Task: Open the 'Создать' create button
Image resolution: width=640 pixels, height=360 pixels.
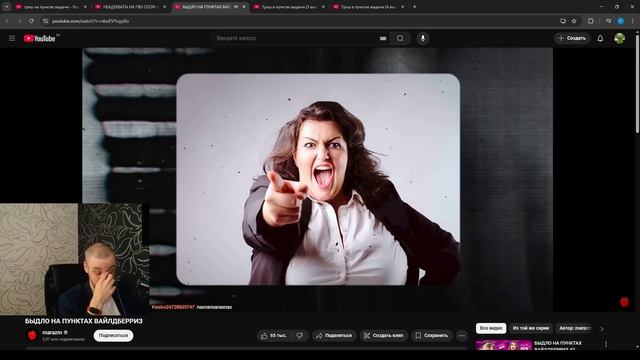Action: pos(572,38)
